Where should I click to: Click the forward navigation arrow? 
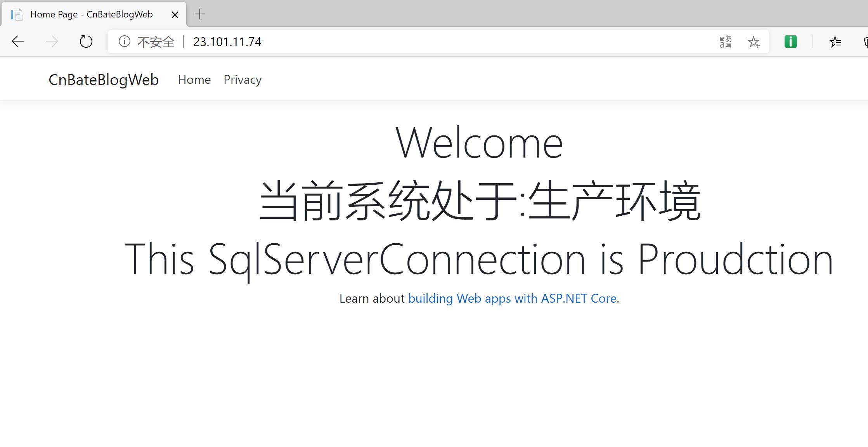pos(52,41)
